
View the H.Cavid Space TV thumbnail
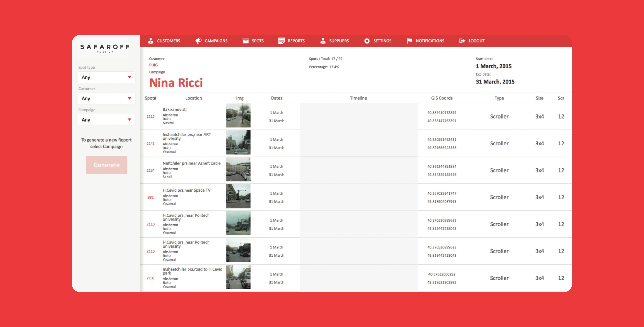click(238, 196)
